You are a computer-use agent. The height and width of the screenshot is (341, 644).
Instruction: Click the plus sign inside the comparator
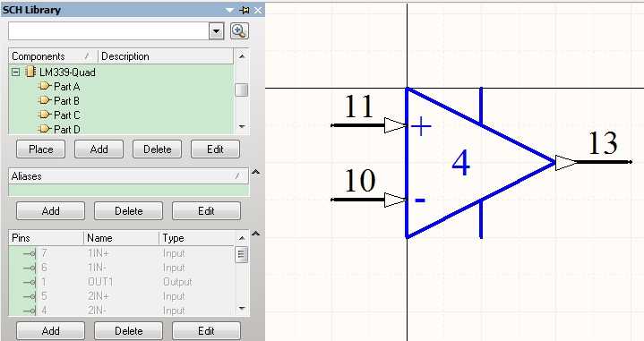421,126
